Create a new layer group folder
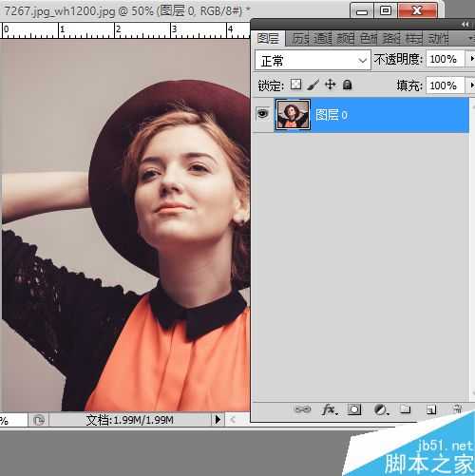The image size is (475, 476). point(406,409)
